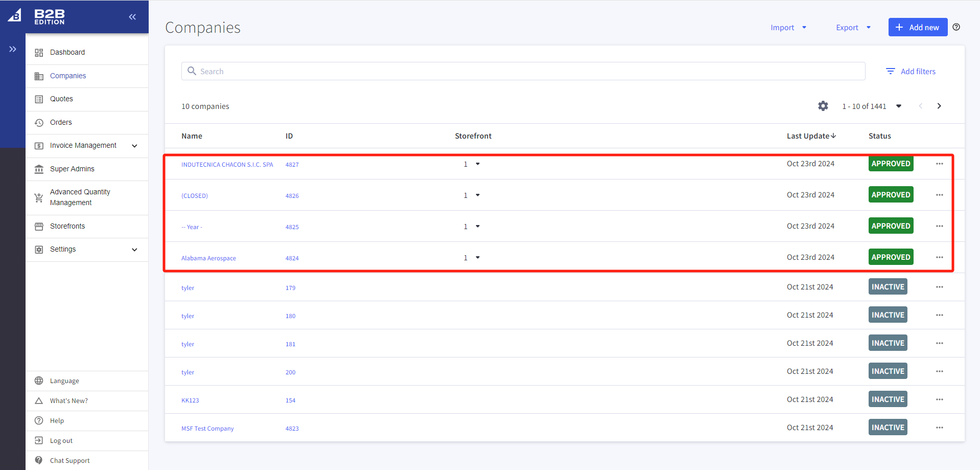Click Add new company button
This screenshot has width=980, height=470.
pos(918,27)
